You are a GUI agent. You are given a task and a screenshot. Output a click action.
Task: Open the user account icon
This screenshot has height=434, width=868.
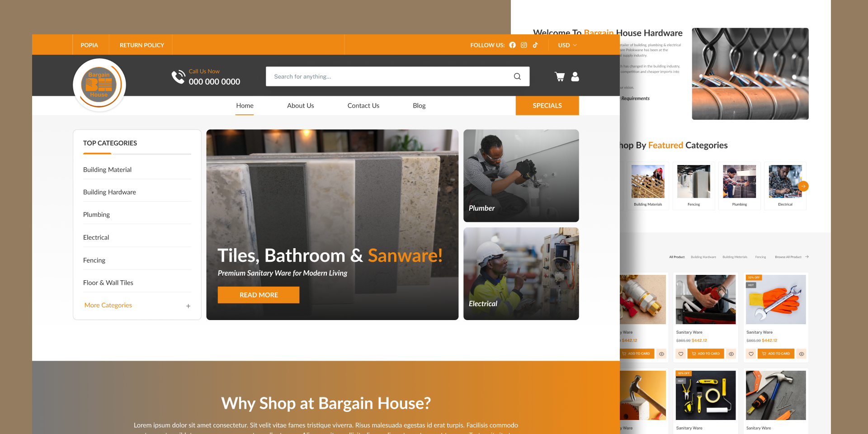pos(575,77)
